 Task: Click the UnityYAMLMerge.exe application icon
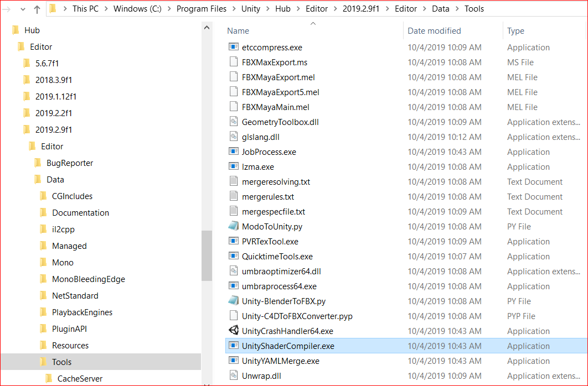coord(234,361)
